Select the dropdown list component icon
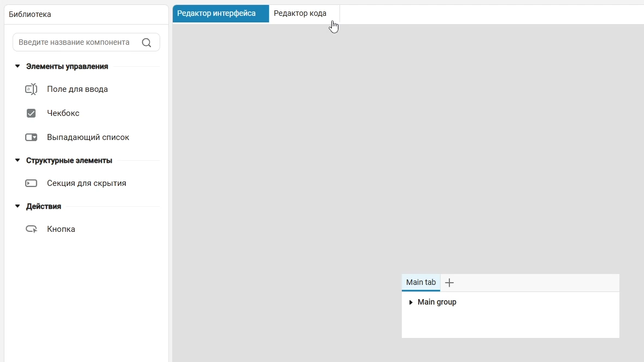Screen dimensions: 644x362 (x=31, y=137)
